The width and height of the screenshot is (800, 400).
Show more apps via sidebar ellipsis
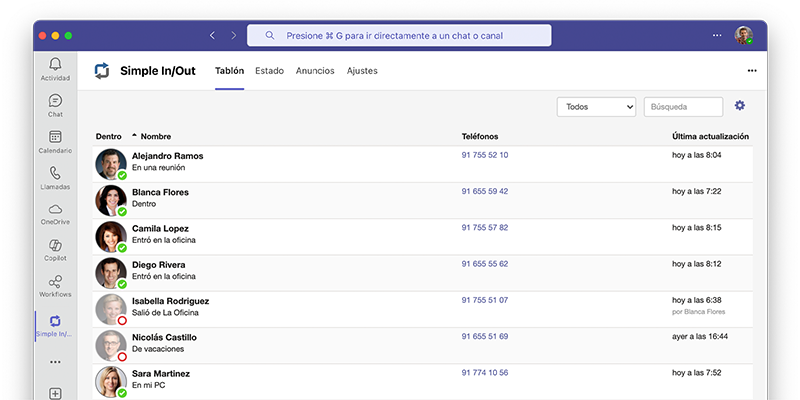(55, 362)
